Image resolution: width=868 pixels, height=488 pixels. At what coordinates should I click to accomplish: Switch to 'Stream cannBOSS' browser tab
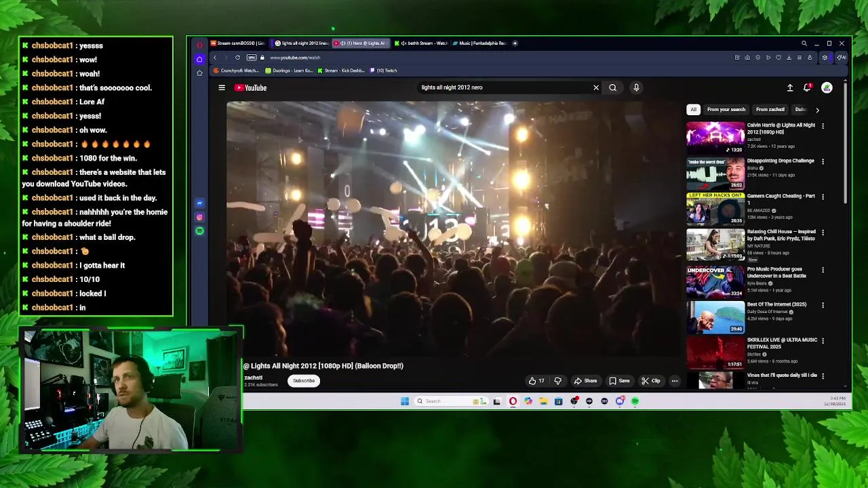237,43
